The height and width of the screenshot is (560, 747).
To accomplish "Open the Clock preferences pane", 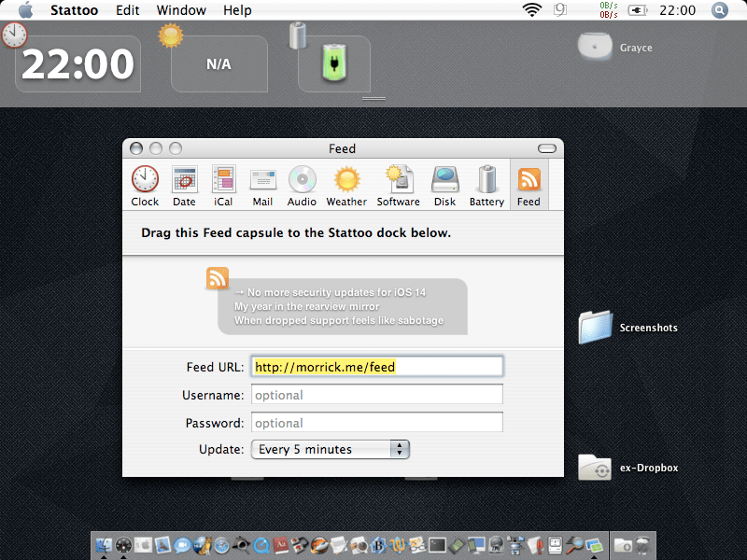I will pos(145,186).
